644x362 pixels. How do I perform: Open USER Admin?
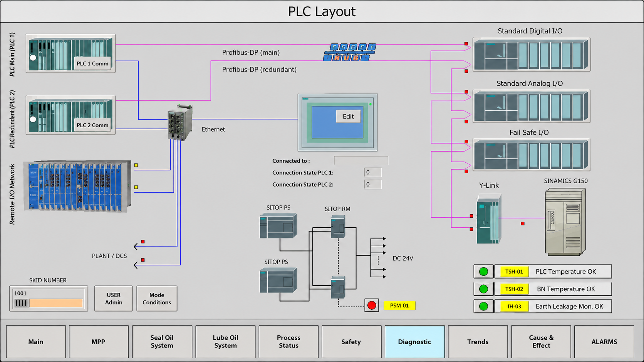114,299
